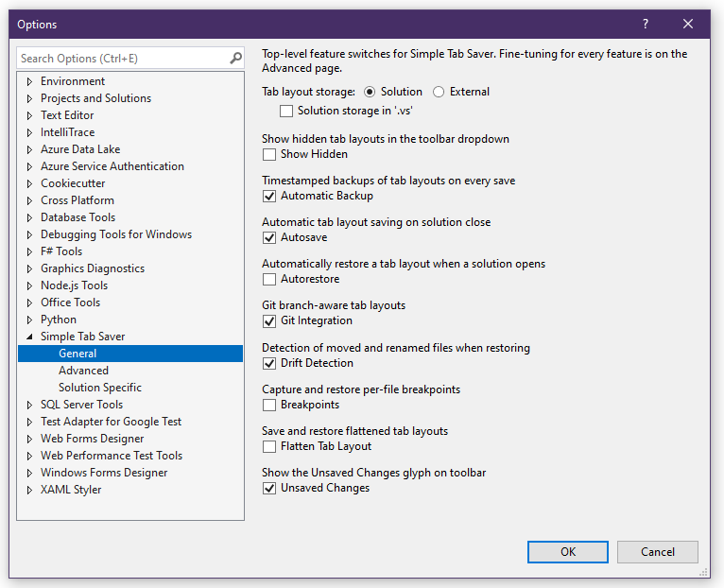Select the Python category label
The image size is (724, 588).
(x=59, y=320)
